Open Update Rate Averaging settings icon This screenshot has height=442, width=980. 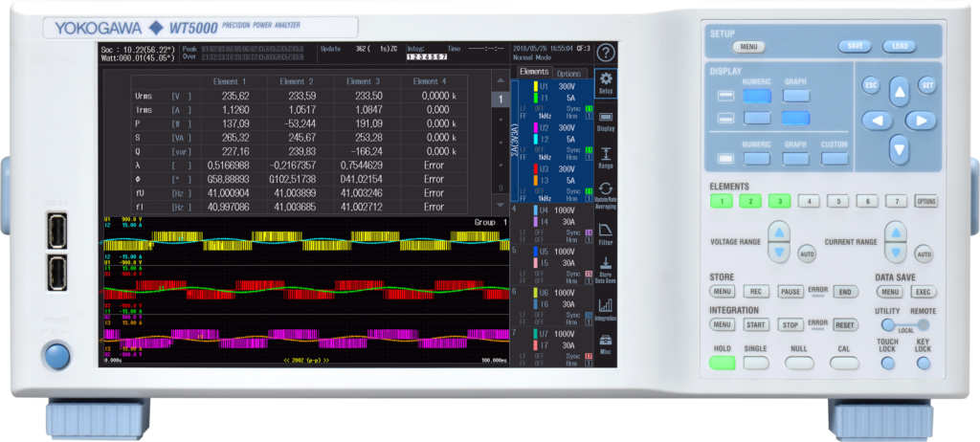[x=605, y=195]
